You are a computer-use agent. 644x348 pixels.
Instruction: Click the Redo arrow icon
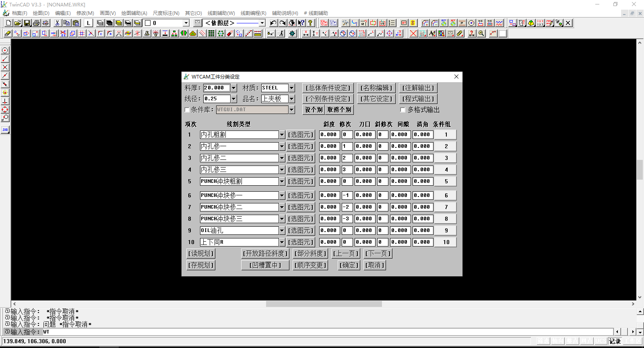click(283, 23)
